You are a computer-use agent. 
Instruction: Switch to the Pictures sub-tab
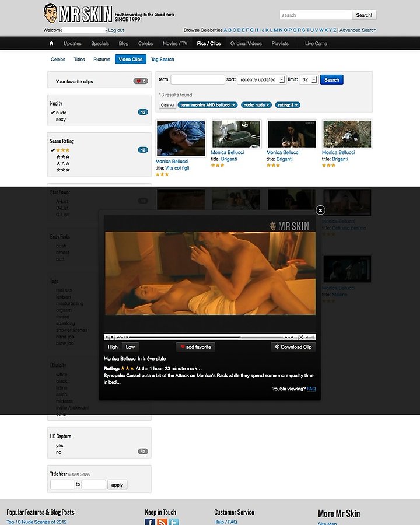click(x=102, y=60)
